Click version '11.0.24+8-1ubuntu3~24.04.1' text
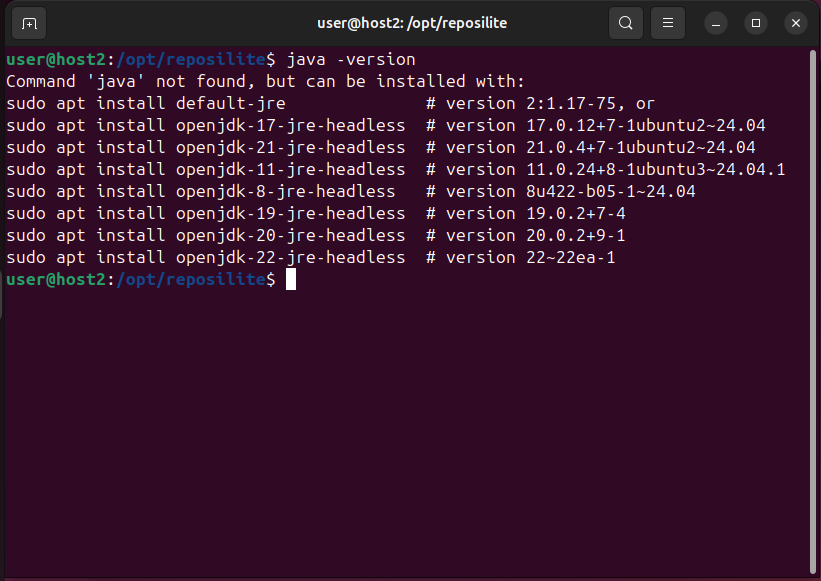This screenshot has height=581, width=821. pos(656,170)
